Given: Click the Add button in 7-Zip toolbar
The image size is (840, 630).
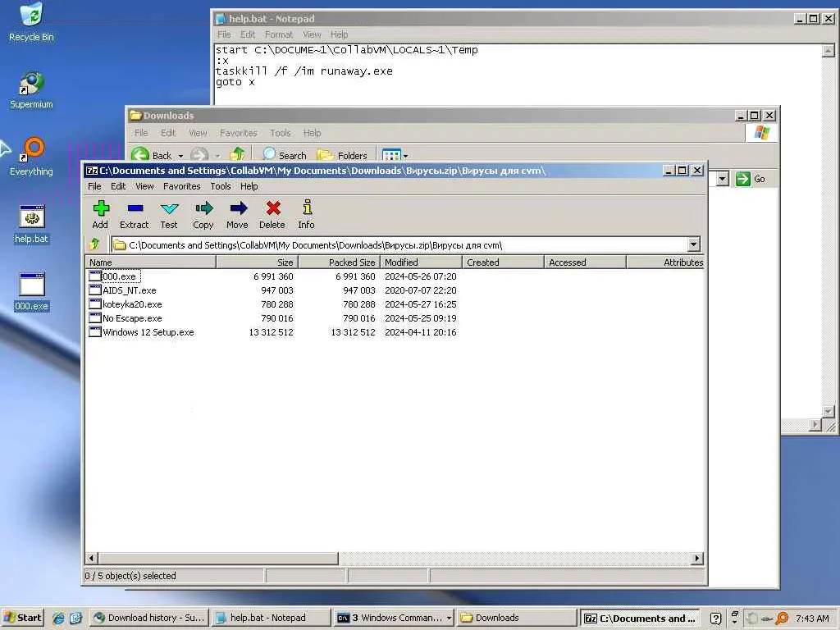Looking at the screenshot, I should (100, 214).
